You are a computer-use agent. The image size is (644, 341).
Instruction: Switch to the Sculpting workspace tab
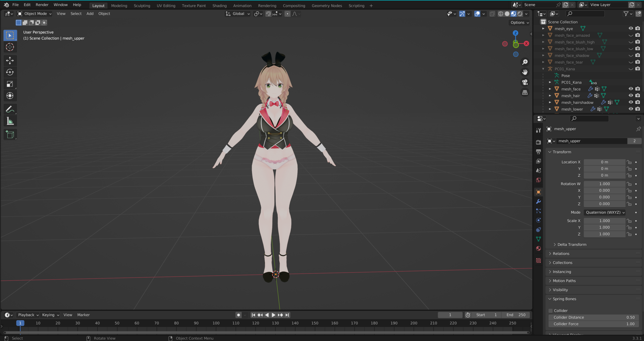coord(142,6)
